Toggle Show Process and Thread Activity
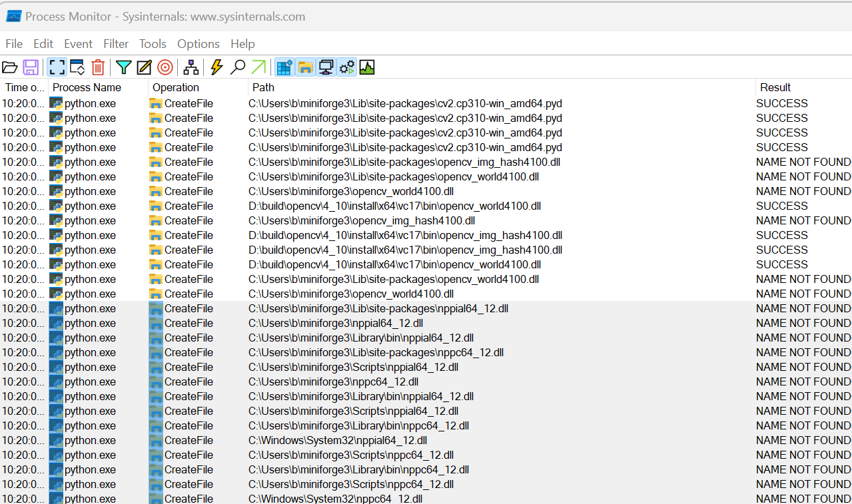852x504 pixels. tap(346, 67)
